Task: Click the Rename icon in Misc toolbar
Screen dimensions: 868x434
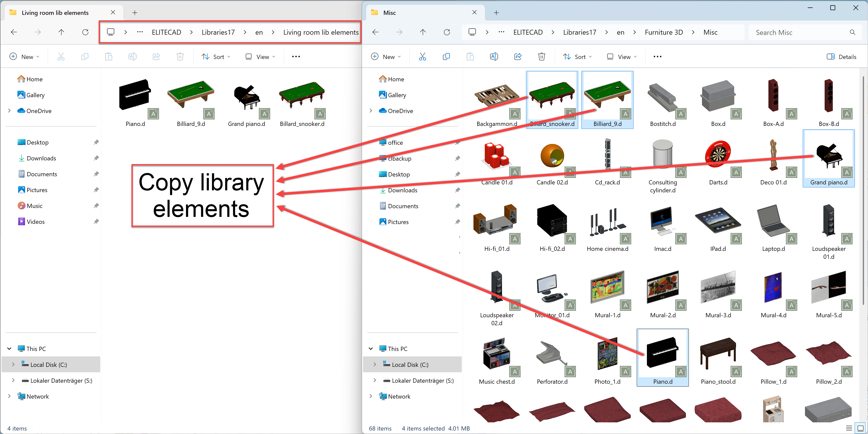Action: click(494, 57)
